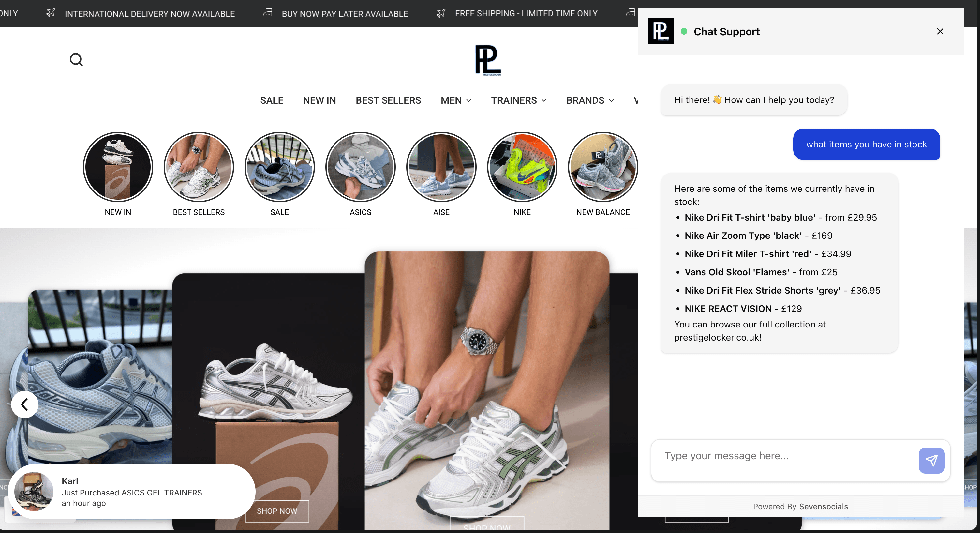Select BEST SELLERS in the navigation bar
Image resolution: width=980 pixels, height=533 pixels.
click(388, 100)
